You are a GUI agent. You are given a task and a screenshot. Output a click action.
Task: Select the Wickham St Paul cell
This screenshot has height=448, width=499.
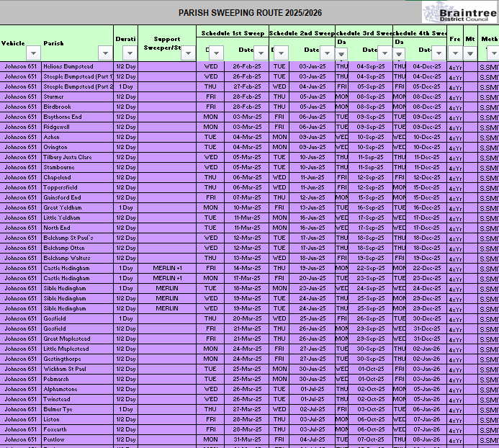point(77,369)
